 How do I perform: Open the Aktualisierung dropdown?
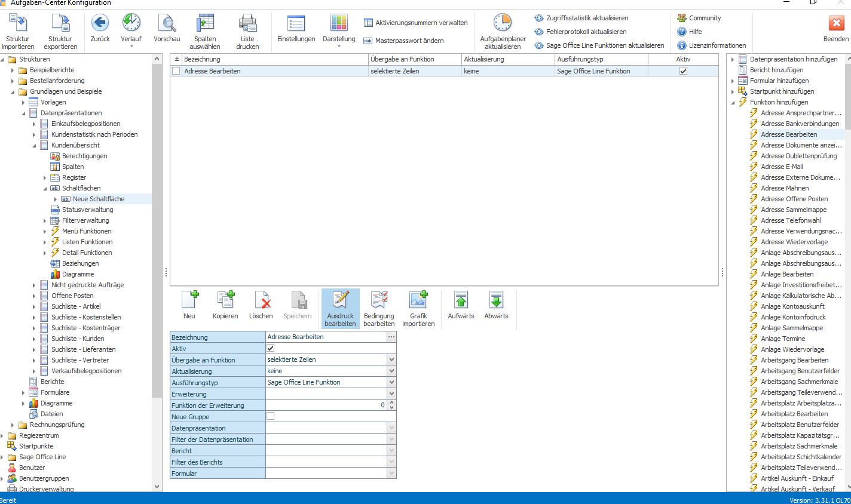(x=391, y=371)
